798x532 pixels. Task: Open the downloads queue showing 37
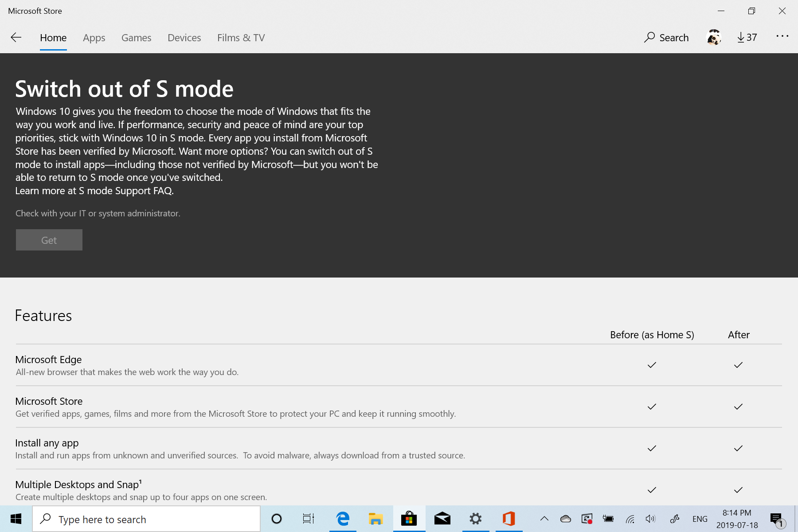(747, 38)
